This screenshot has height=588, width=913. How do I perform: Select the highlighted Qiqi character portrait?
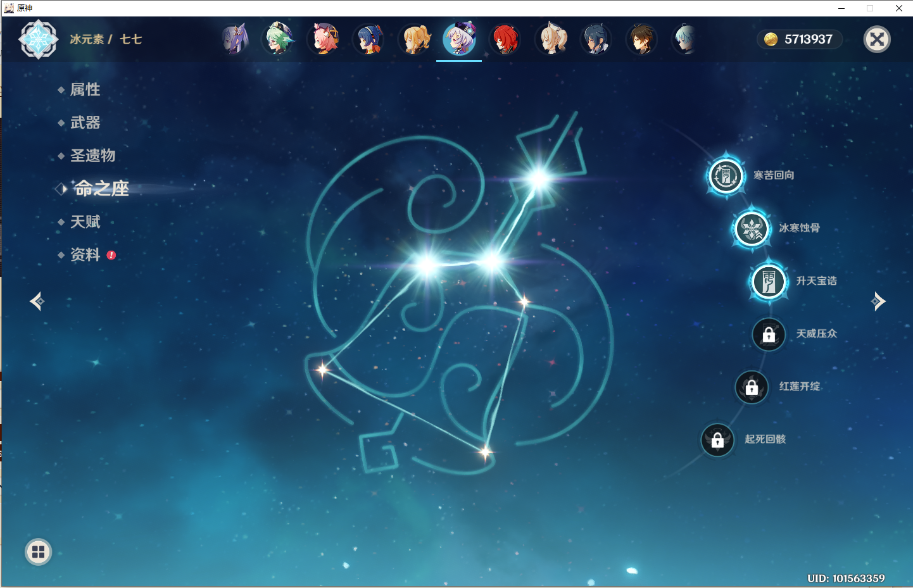460,39
